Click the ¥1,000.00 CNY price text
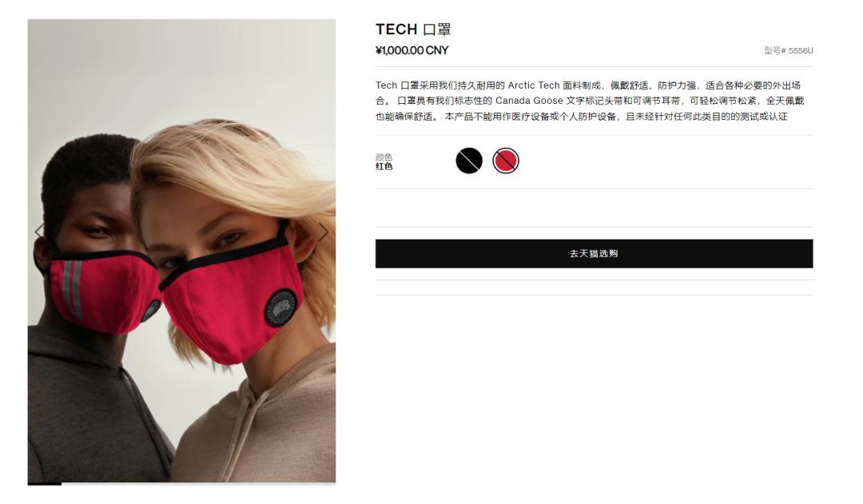Screen dimensions: 863x504 tap(412, 50)
